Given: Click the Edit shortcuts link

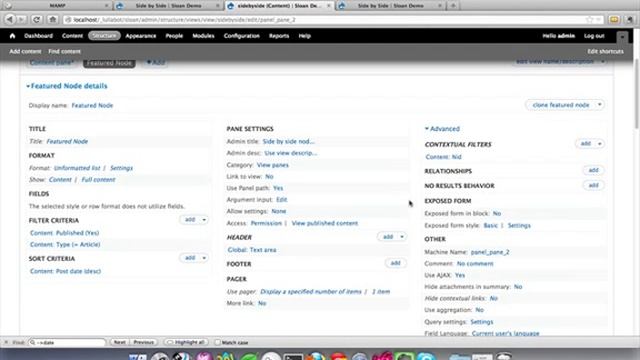Looking at the screenshot, I should [605, 51].
